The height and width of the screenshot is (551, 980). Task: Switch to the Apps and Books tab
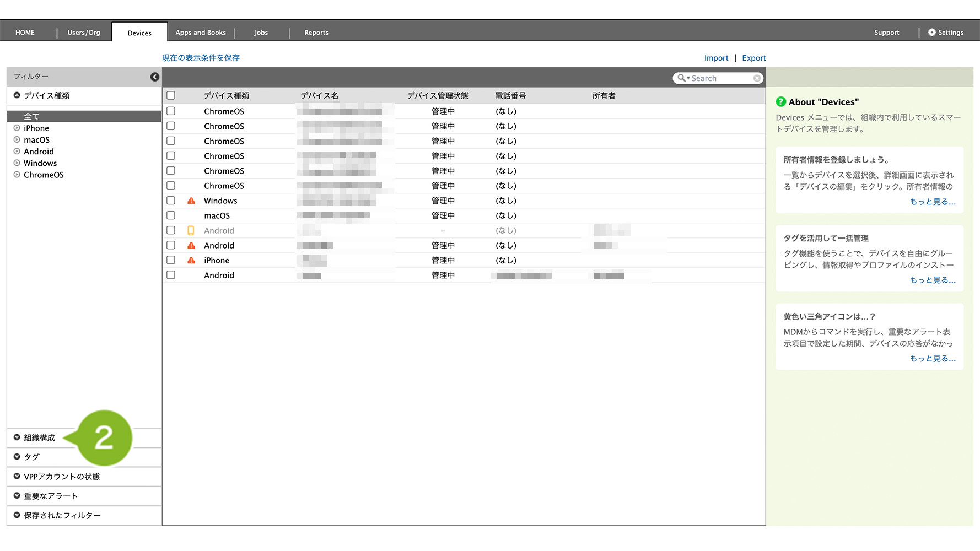click(x=201, y=33)
